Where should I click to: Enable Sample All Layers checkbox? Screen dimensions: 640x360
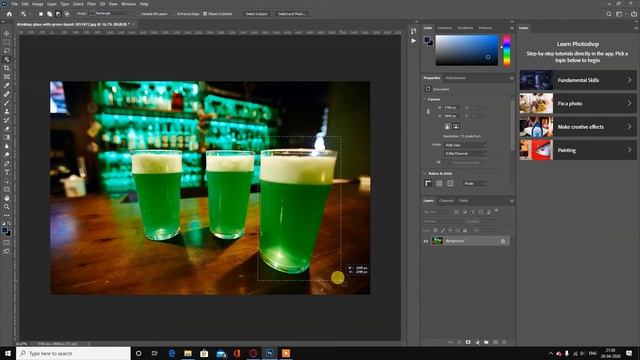(x=138, y=14)
